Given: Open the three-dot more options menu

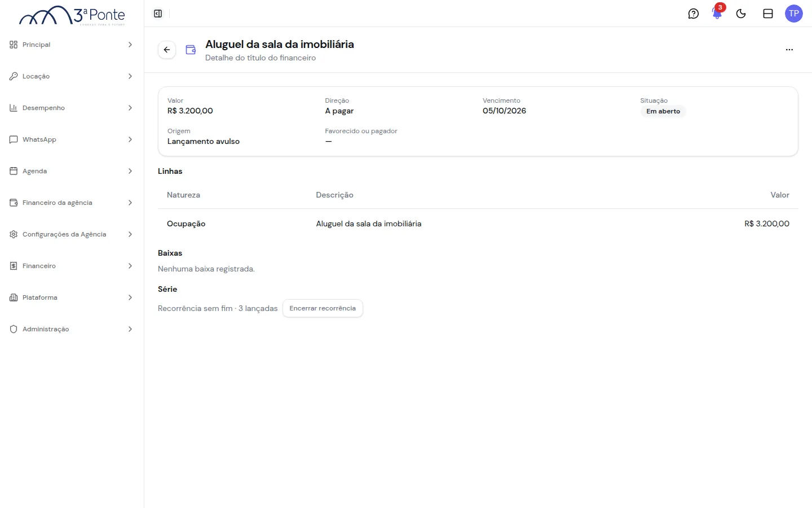Looking at the screenshot, I should [x=789, y=50].
